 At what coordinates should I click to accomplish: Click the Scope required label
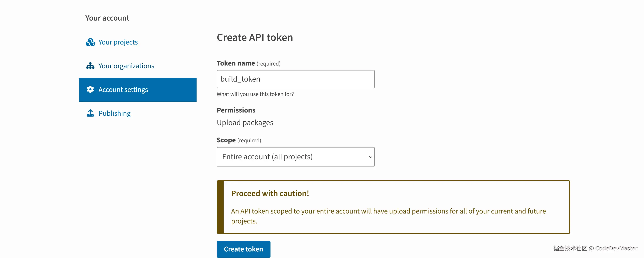pyautogui.click(x=239, y=140)
